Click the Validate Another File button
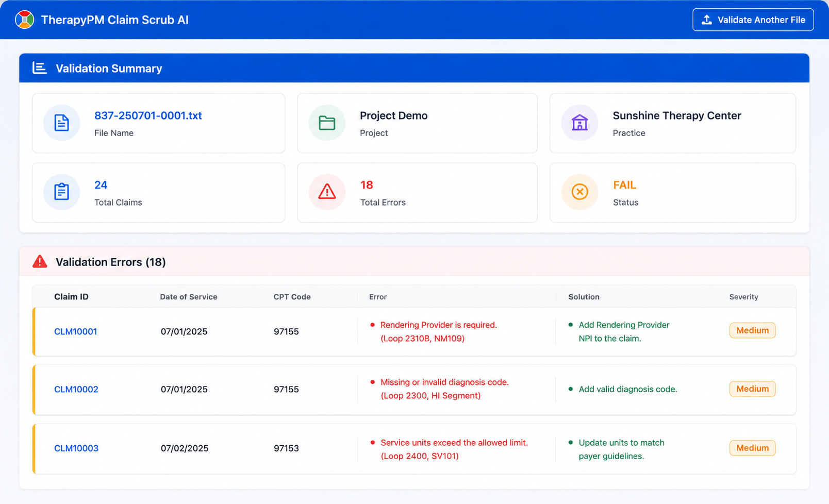The width and height of the screenshot is (829, 504). pyautogui.click(x=753, y=20)
